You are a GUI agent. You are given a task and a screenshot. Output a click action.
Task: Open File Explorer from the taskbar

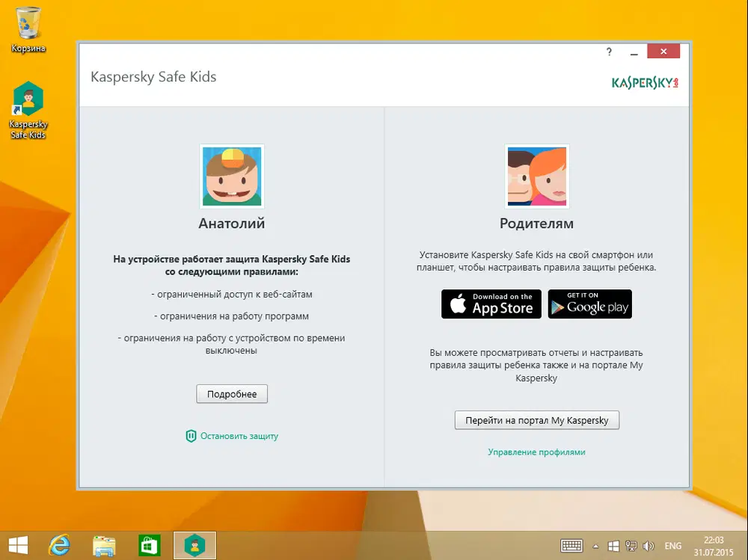pyautogui.click(x=104, y=545)
